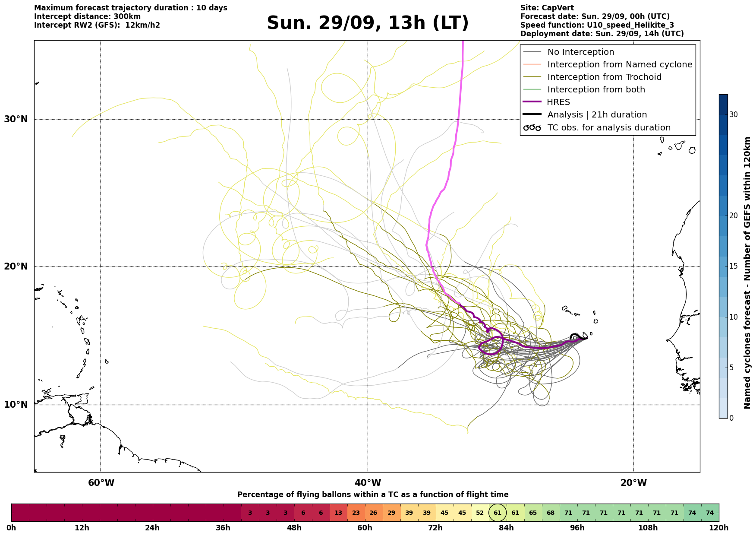Click 'Intercept RW2 (GFS): 12km/h2' text

pyautogui.click(x=97, y=25)
